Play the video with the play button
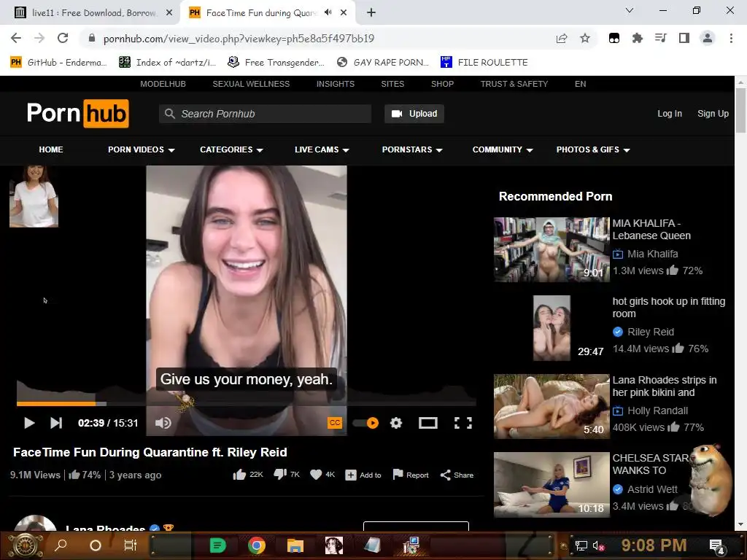747x560 pixels. pos(29,423)
